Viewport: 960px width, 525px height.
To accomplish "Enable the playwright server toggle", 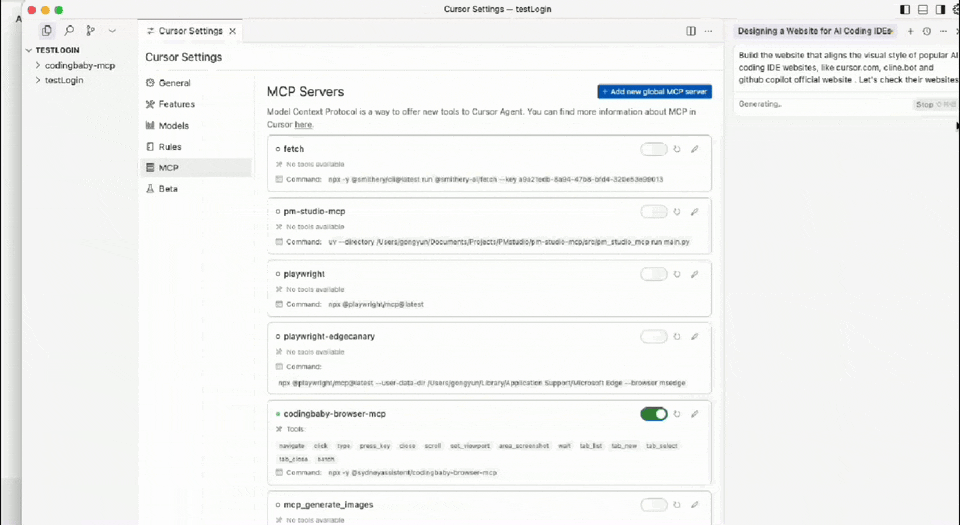I will pyautogui.click(x=654, y=274).
